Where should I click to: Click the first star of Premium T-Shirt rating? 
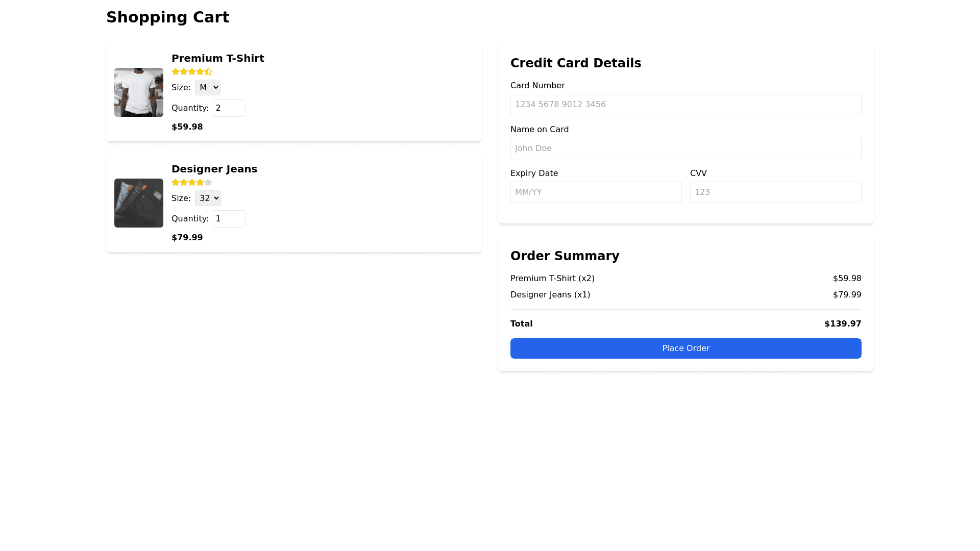tap(176, 72)
